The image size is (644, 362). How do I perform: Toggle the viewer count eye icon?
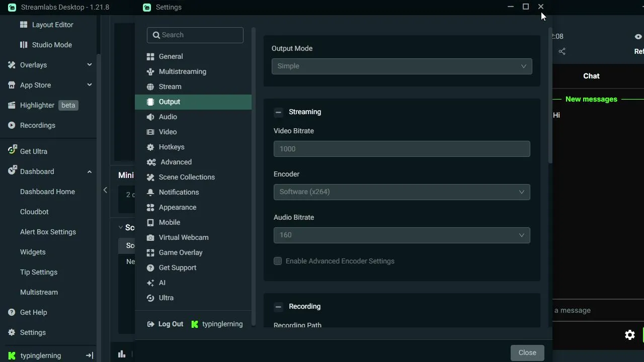(638, 36)
